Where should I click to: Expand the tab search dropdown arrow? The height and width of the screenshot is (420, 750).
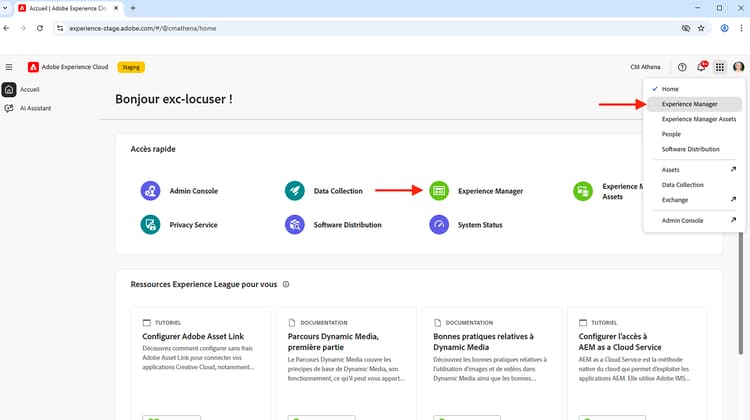click(5, 8)
